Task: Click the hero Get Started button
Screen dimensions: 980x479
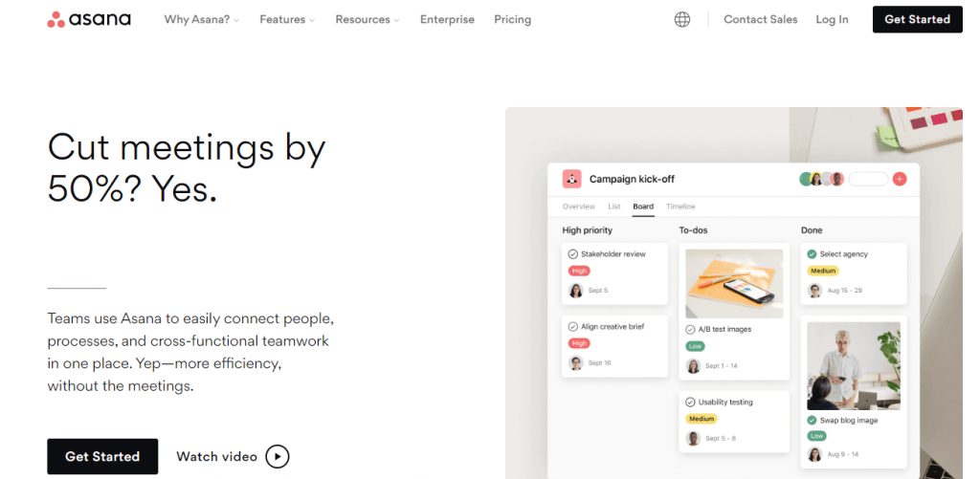Action: (x=102, y=456)
